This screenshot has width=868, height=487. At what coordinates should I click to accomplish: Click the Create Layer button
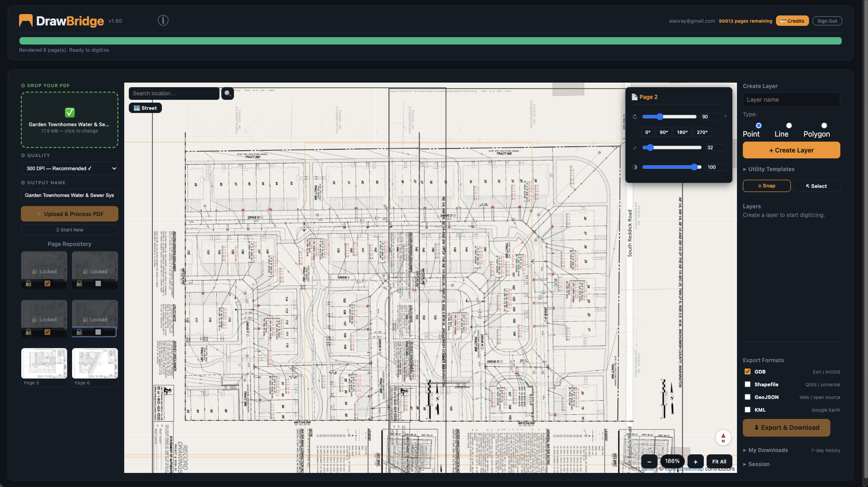coord(791,150)
